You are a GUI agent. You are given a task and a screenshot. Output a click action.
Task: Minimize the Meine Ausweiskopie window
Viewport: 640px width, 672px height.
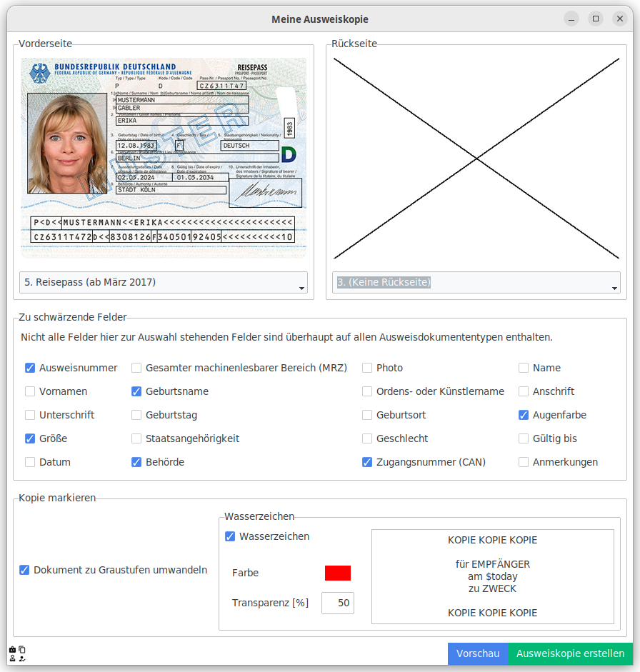tap(571, 19)
